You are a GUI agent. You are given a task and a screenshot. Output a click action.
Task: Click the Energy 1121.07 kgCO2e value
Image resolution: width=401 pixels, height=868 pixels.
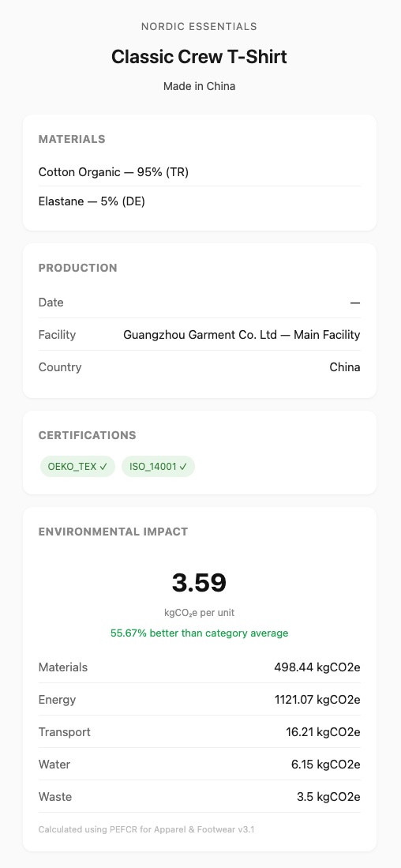[x=317, y=700]
